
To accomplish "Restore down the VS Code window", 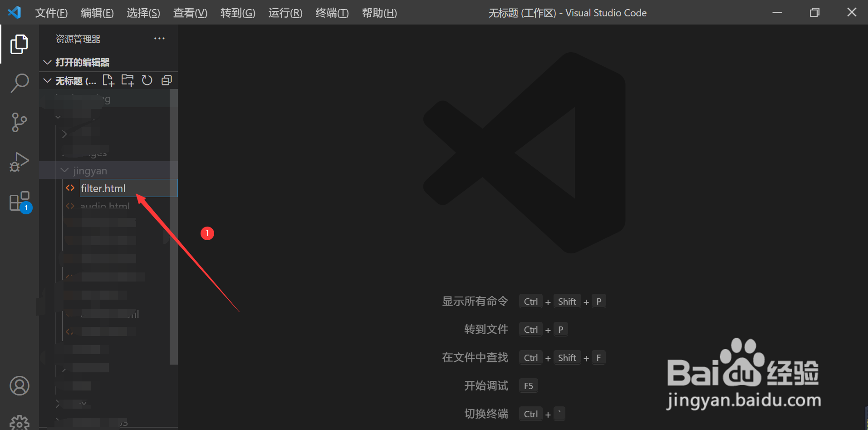I will [x=814, y=12].
